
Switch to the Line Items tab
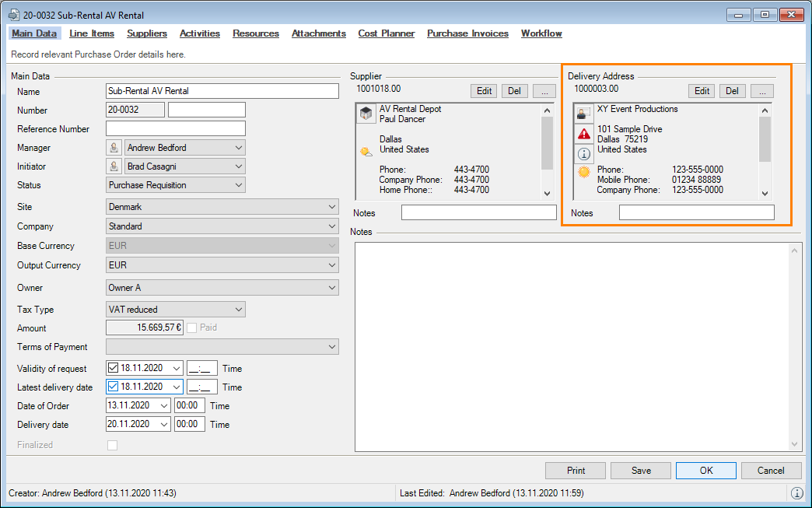92,33
